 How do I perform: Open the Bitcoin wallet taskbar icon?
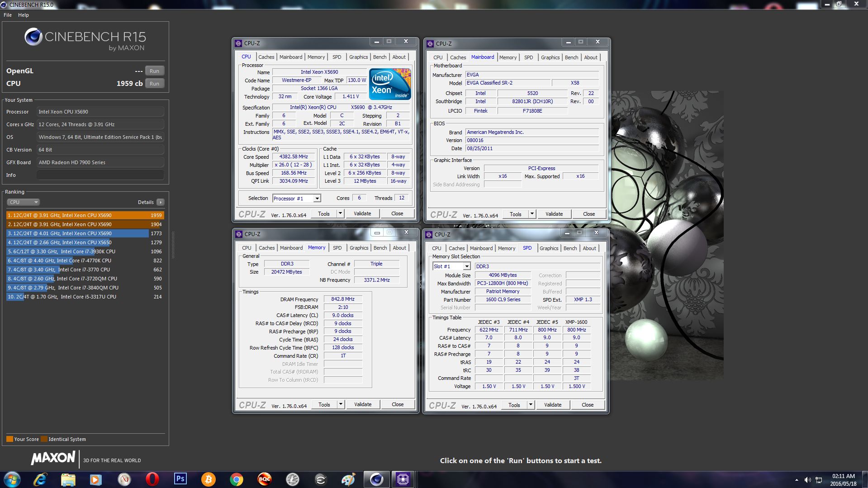[208, 479]
